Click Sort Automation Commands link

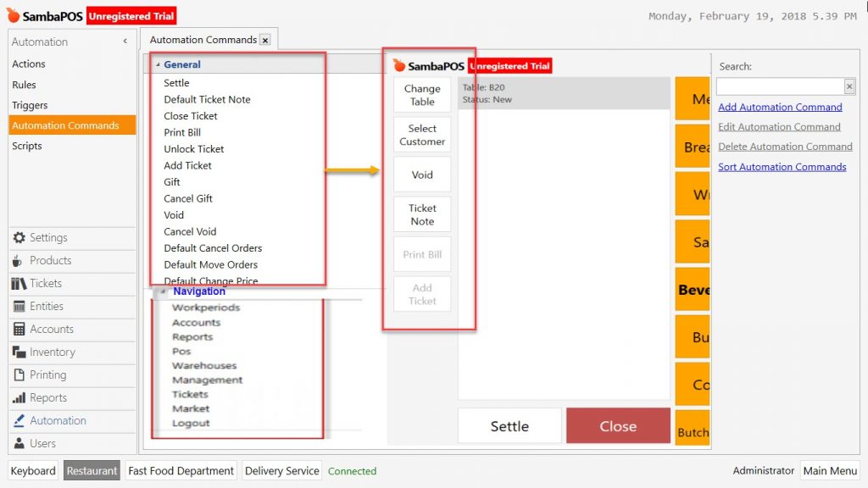point(782,167)
